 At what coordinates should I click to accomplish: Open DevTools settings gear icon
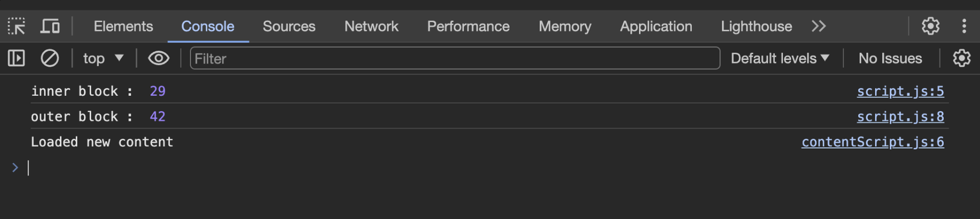[x=930, y=26]
